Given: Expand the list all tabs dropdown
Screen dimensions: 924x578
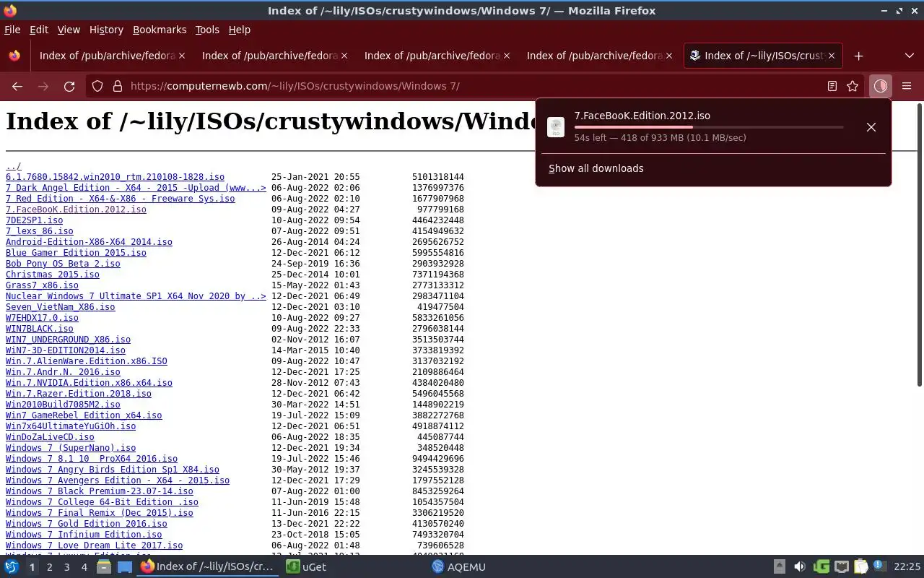Looking at the screenshot, I should pos(909,56).
